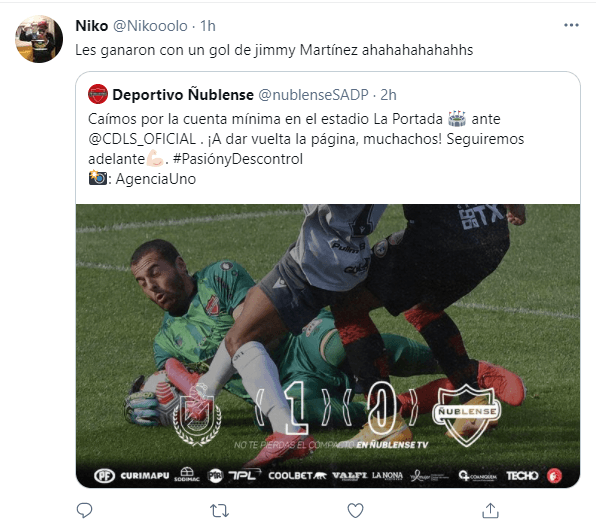Open the Deportivo Ñublense account name

(x=183, y=95)
